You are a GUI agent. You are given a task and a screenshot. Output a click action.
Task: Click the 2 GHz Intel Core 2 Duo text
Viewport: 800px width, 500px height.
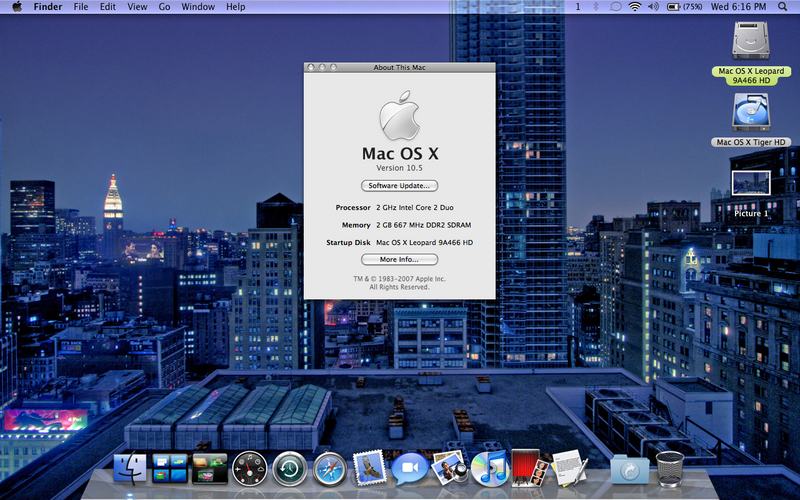tap(415, 208)
